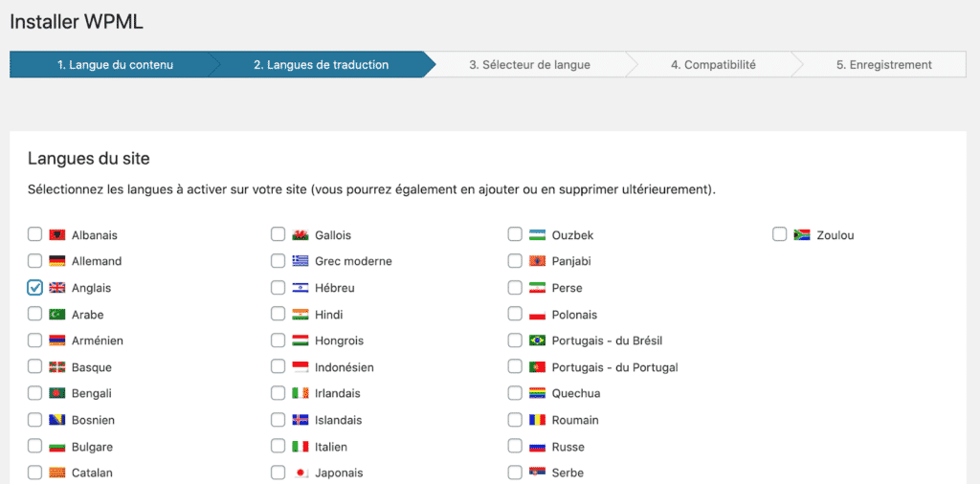Tick the Polonais checkbox
Image resolution: width=980 pixels, height=484 pixels.
515,314
